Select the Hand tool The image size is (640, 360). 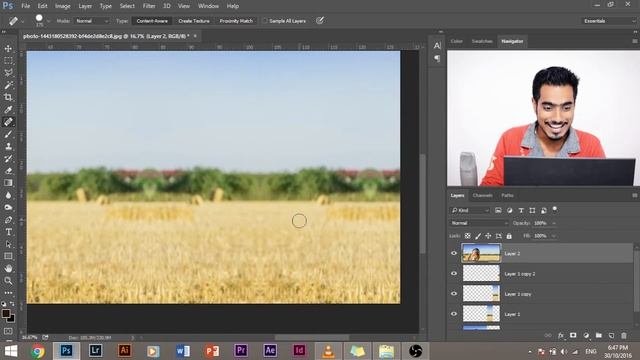pos(8,269)
